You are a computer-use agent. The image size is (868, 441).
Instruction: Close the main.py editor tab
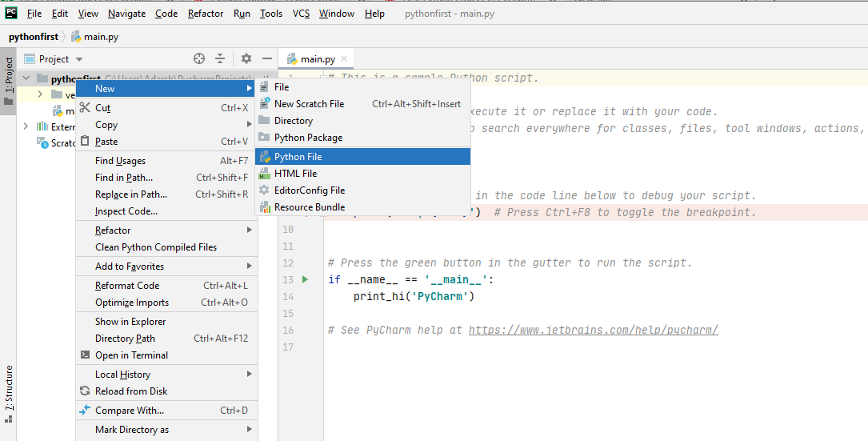344,58
